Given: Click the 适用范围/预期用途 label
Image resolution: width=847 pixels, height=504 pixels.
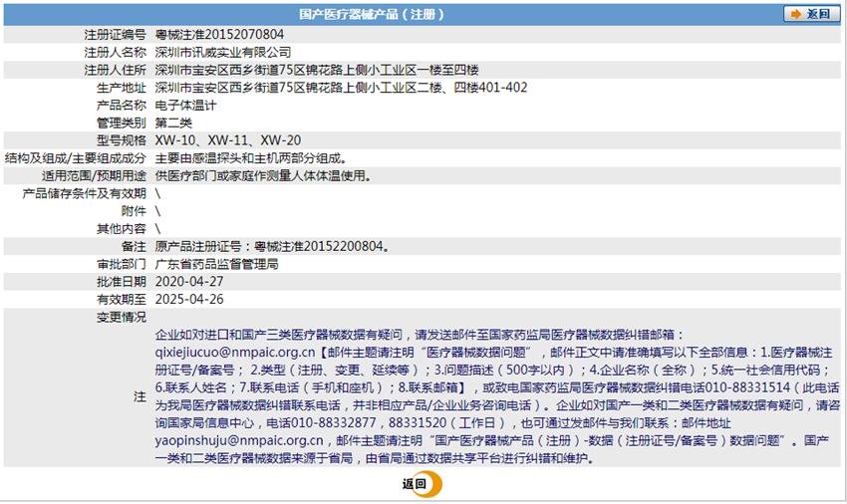Looking at the screenshot, I should point(94,176).
